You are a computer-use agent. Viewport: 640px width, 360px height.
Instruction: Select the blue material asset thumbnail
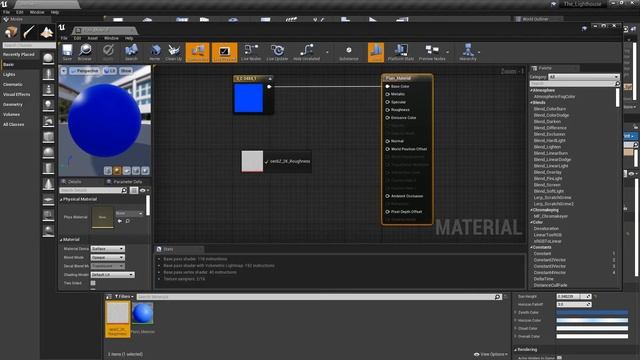pyautogui.click(x=142, y=313)
